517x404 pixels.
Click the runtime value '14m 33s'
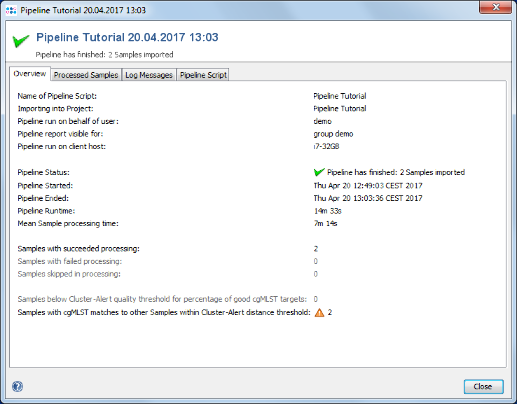point(328,211)
